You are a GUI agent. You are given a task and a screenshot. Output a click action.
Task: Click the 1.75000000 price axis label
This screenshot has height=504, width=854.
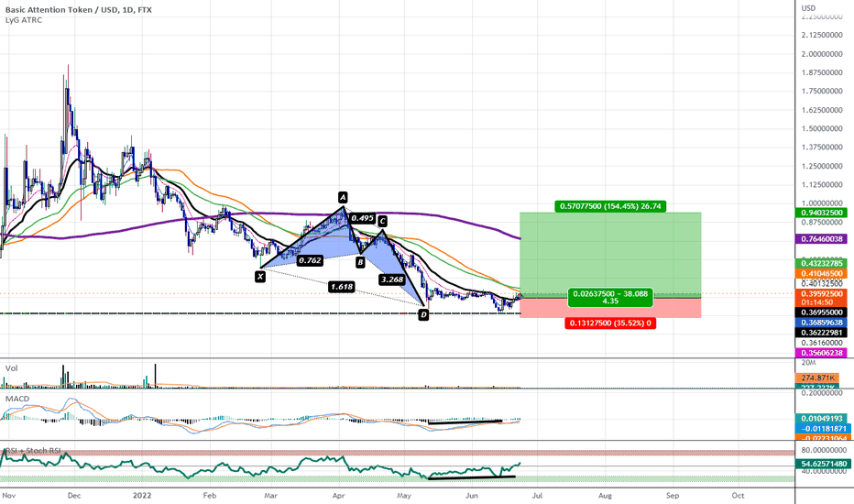point(822,92)
